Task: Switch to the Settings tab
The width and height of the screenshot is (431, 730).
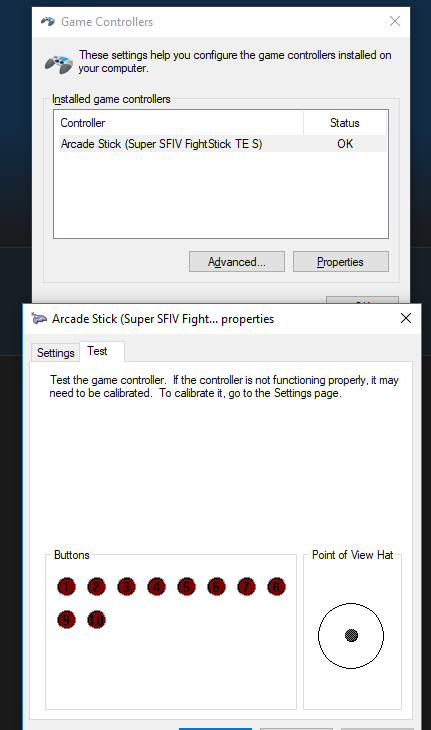Action: pyautogui.click(x=55, y=352)
